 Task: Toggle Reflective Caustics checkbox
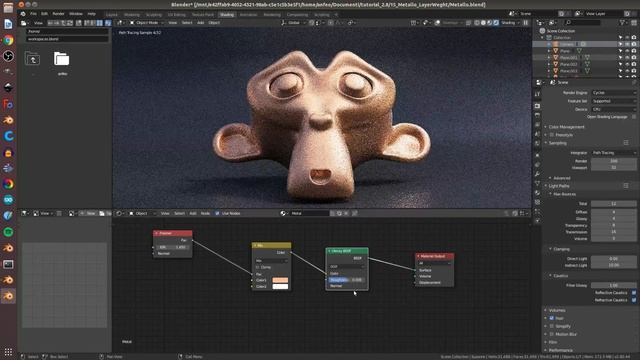tap(633, 293)
